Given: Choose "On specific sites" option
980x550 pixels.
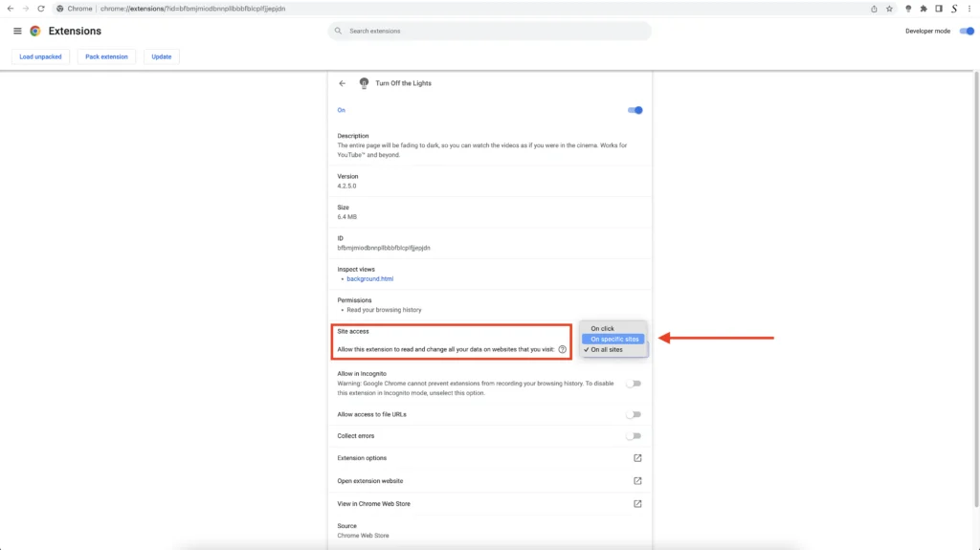Looking at the screenshot, I should coord(614,339).
